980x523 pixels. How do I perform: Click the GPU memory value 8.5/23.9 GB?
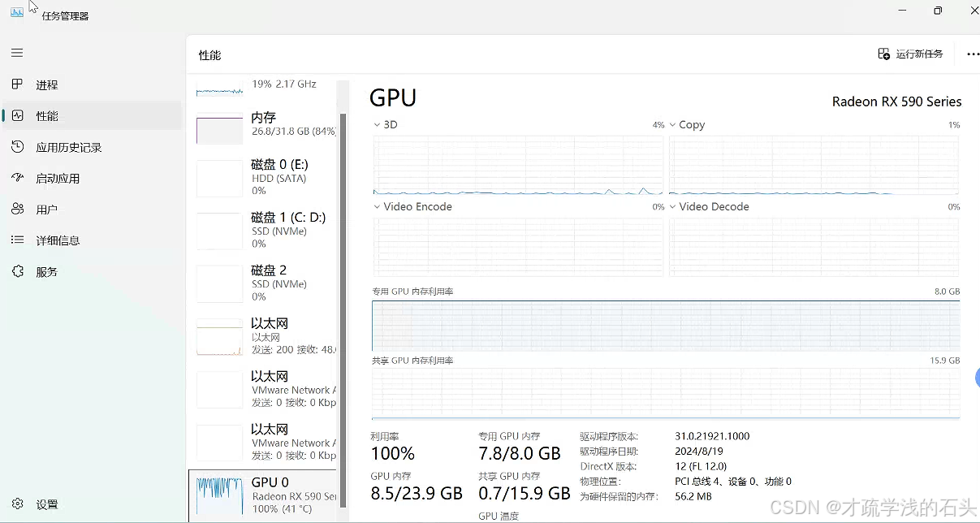[417, 493]
